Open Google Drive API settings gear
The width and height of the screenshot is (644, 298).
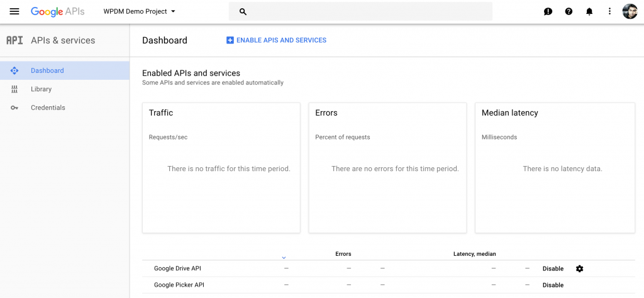579,268
